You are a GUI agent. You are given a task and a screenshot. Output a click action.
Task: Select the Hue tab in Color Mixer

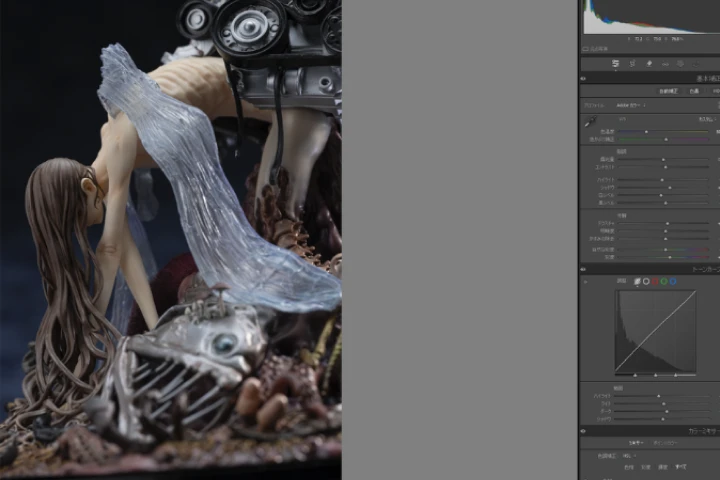(629, 467)
